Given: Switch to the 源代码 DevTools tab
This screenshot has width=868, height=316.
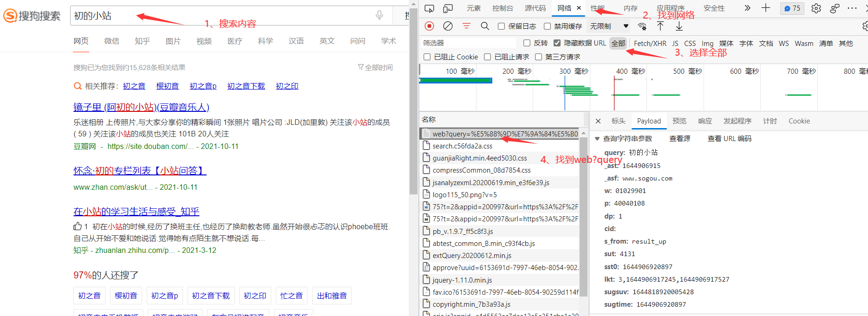Looking at the screenshot, I should tap(535, 8).
